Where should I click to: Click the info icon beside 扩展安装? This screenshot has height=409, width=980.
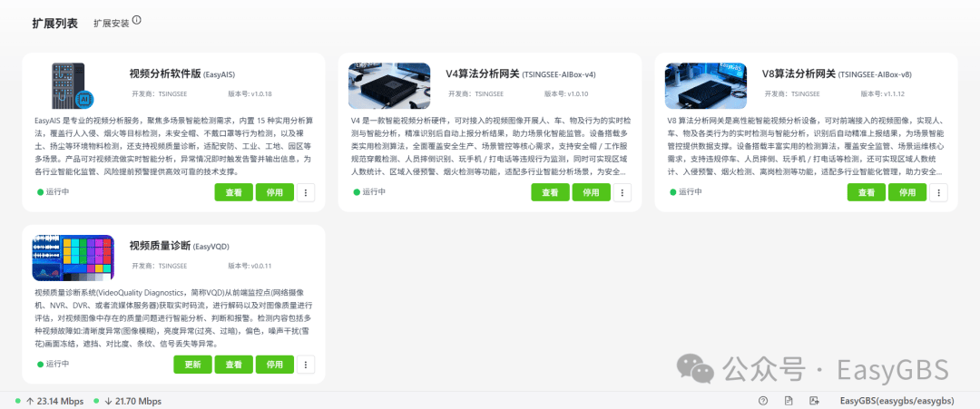(x=137, y=20)
